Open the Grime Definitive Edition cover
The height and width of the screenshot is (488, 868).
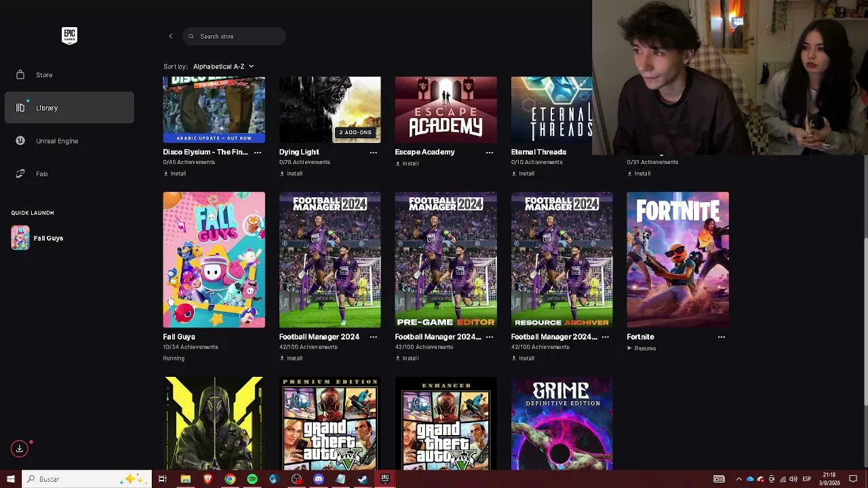point(561,424)
